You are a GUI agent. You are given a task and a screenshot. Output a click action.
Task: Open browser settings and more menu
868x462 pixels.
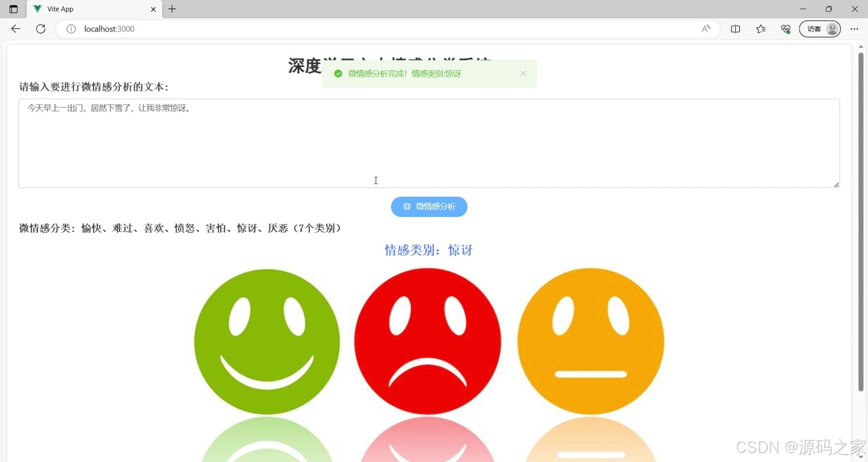(854, 29)
